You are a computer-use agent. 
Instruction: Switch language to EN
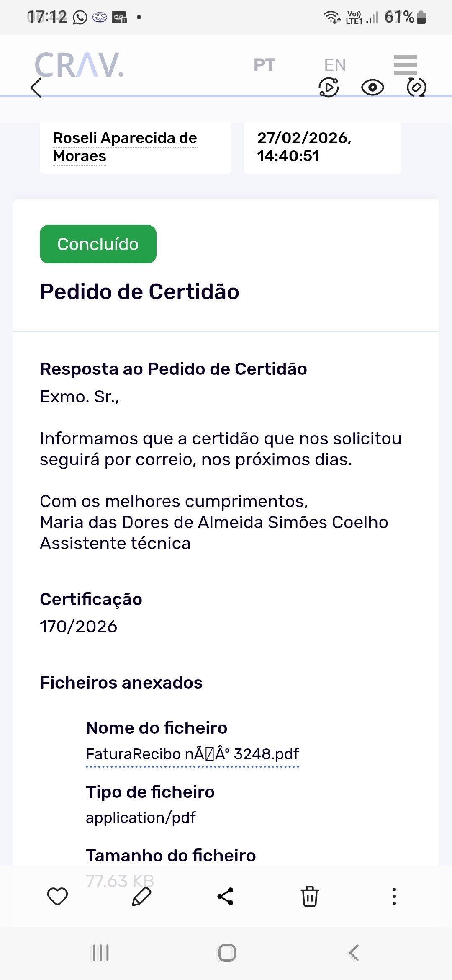click(335, 65)
